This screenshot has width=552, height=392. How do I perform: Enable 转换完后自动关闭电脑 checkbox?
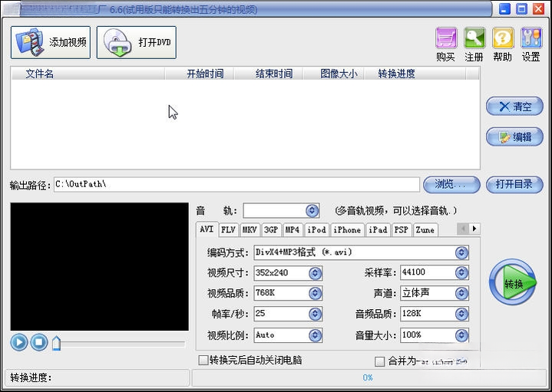203,361
